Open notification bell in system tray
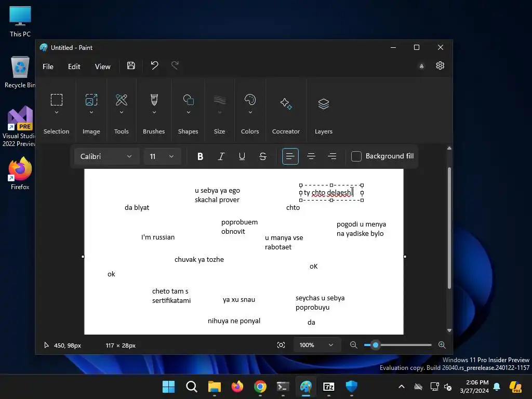The image size is (532, 399). click(497, 387)
